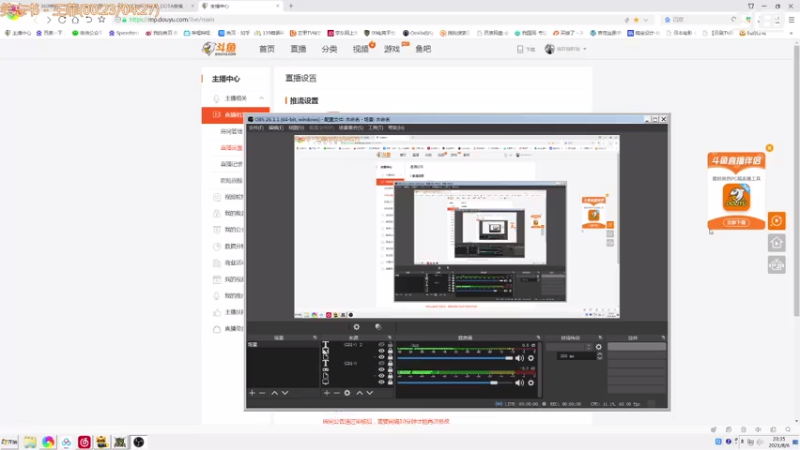Go to Douyu 分类 nav link

pos(330,49)
